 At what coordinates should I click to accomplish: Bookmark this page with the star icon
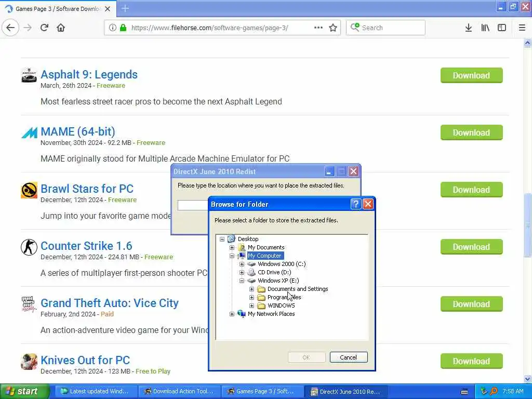pyautogui.click(x=333, y=28)
